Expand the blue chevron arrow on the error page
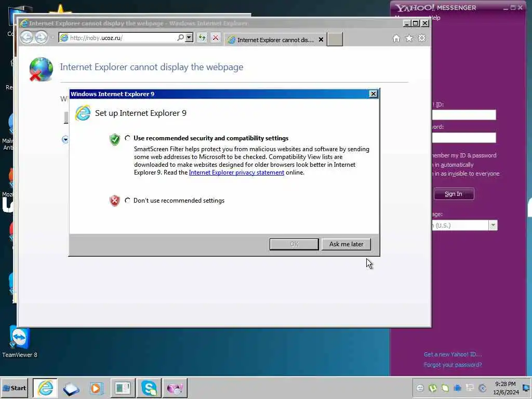The width and height of the screenshot is (532, 399). (65, 139)
